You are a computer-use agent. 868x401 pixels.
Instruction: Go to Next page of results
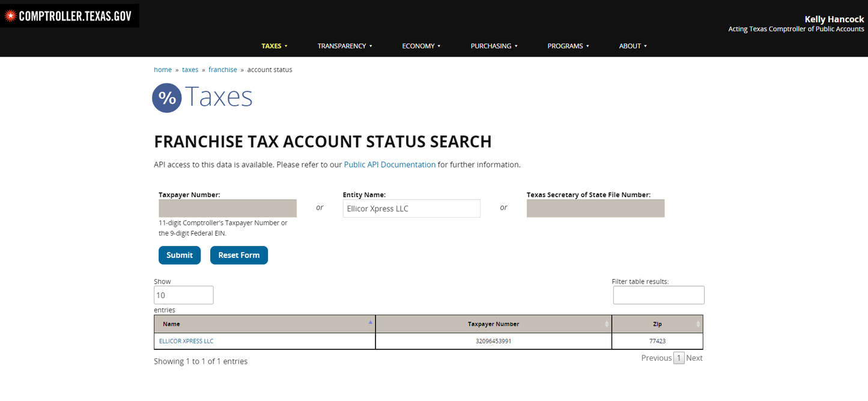[x=694, y=358]
